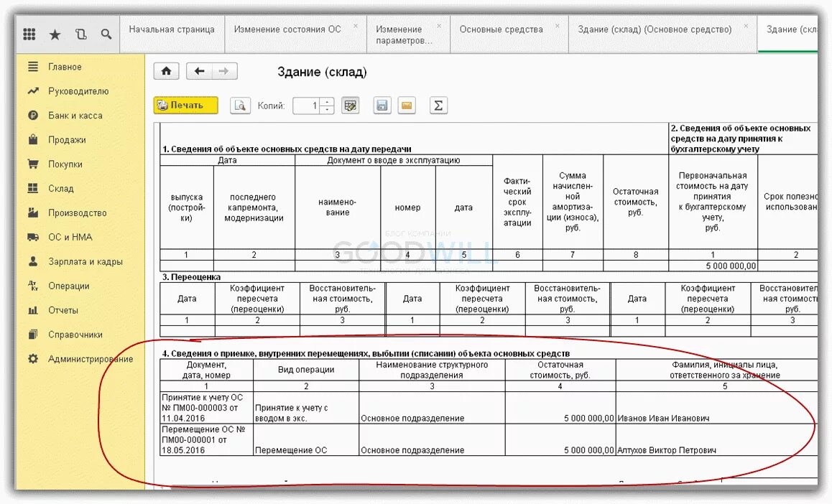Open the Операции section
832x504 pixels.
pos(69,286)
